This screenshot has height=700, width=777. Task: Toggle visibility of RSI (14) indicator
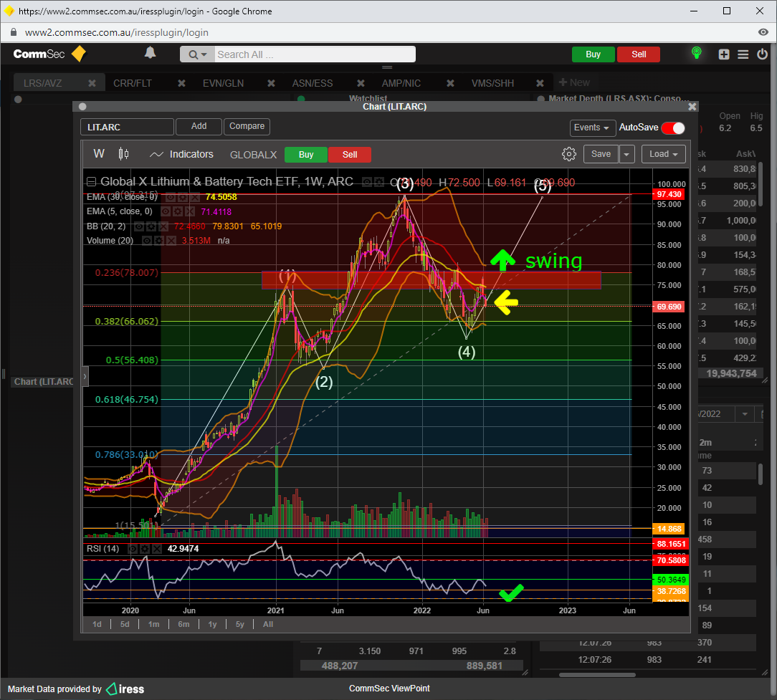click(x=133, y=549)
